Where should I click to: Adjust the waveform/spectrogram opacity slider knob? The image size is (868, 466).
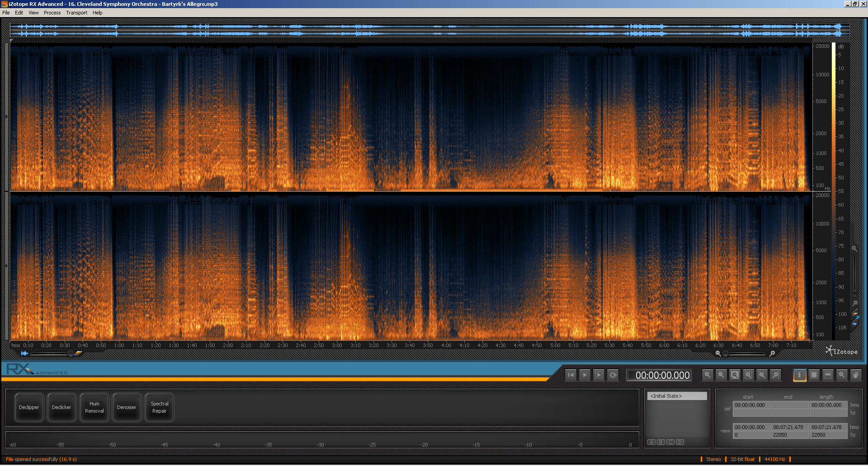tap(70, 353)
